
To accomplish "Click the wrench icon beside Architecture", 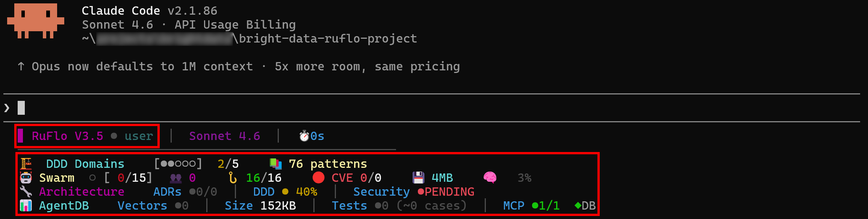I will click(26, 192).
